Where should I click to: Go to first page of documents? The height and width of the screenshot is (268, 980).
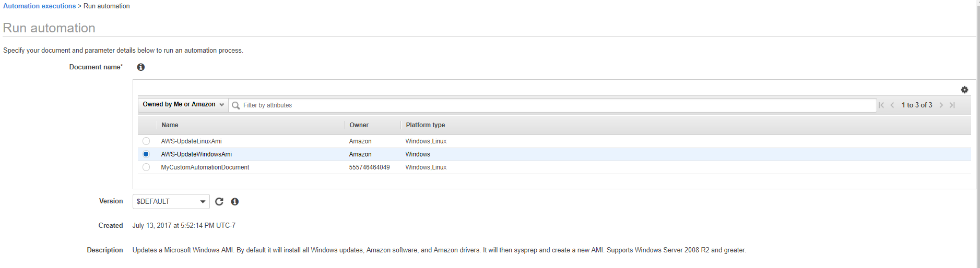[881, 105]
